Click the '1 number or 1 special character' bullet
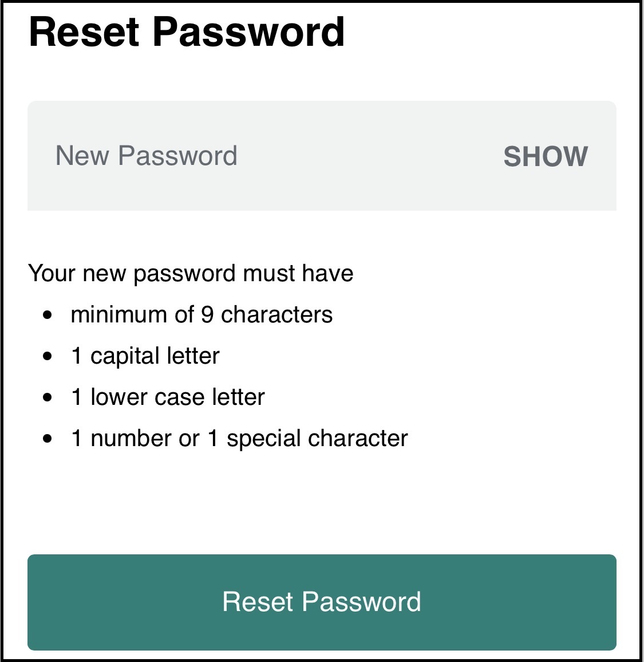The width and height of the screenshot is (644, 662). pyautogui.click(x=238, y=438)
